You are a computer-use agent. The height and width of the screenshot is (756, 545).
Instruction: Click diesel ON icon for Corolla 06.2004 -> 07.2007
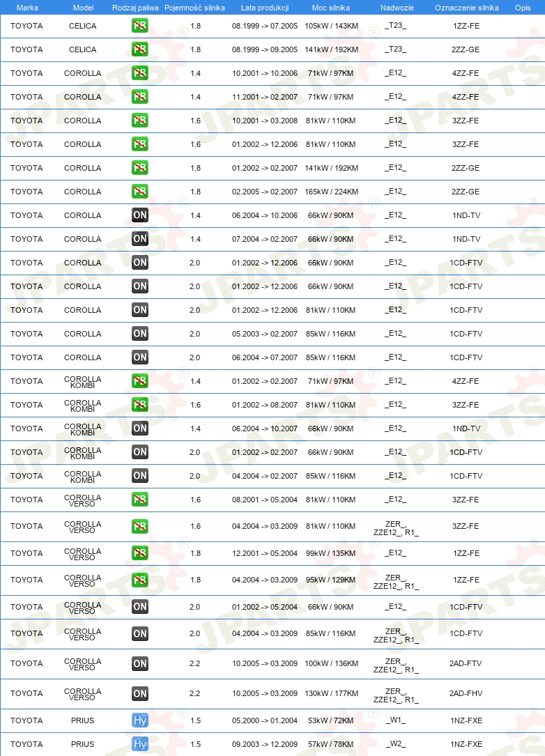(140, 357)
